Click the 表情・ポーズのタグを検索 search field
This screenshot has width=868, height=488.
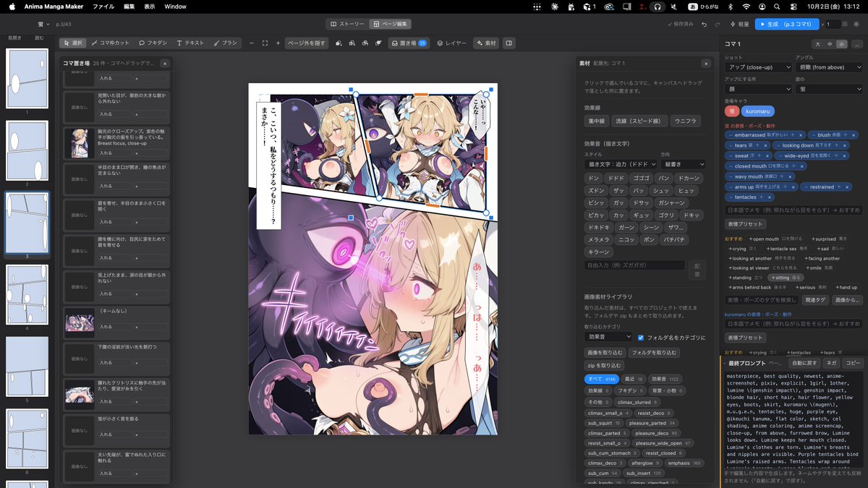[762, 299]
